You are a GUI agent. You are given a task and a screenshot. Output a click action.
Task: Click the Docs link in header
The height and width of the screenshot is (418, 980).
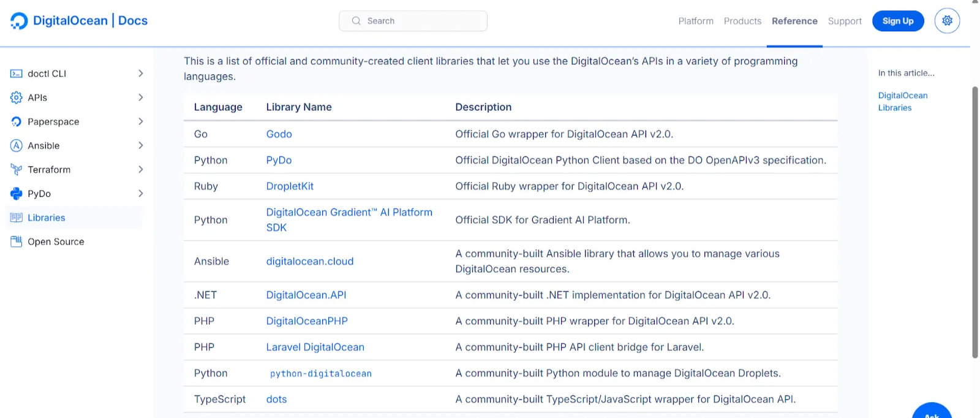click(x=133, y=21)
